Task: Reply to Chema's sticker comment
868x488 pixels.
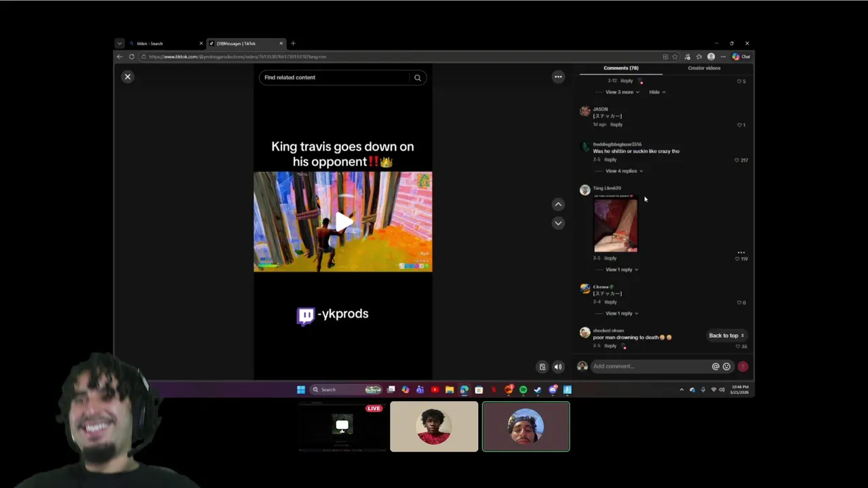Action: pyautogui.click(x=610, y=302)
